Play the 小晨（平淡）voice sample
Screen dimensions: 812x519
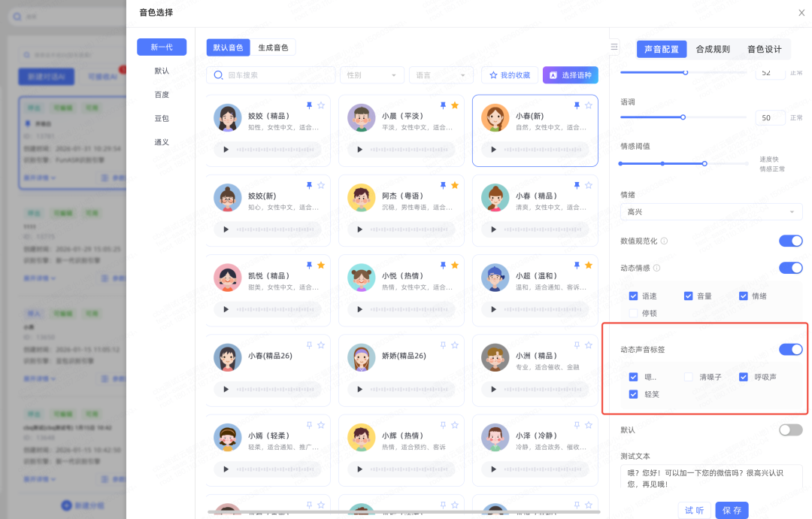[x=360, y=150]
